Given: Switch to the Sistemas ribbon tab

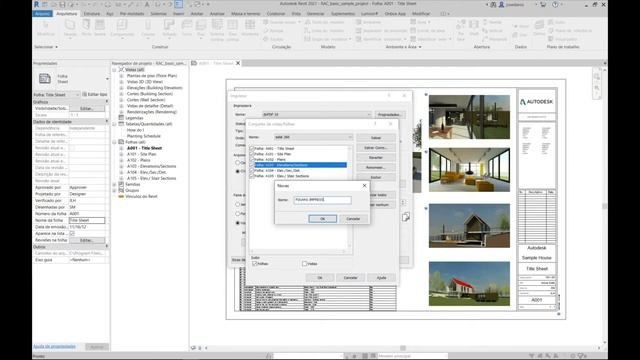Looking at the screenshot, I should coord(158,13).
